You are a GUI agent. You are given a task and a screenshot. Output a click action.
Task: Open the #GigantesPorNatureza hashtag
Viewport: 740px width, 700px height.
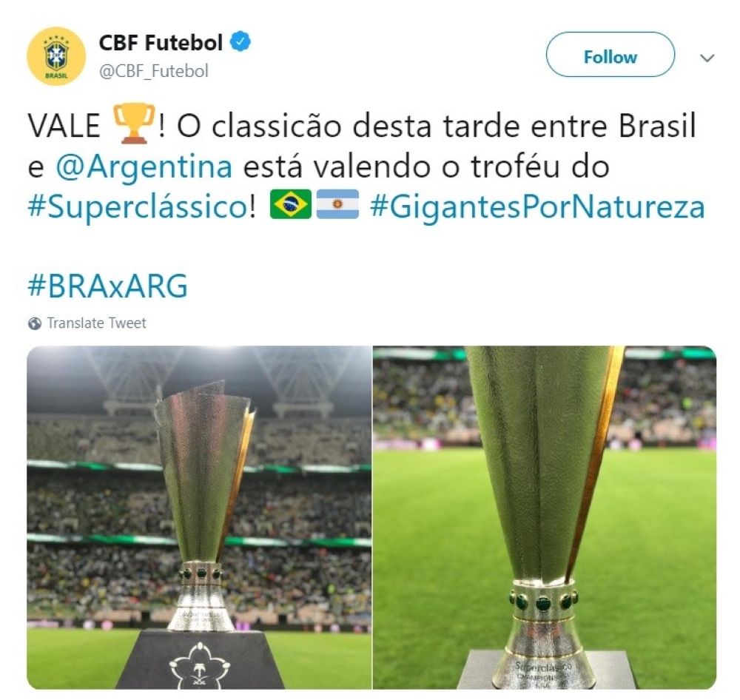click(x=537, y=207)
